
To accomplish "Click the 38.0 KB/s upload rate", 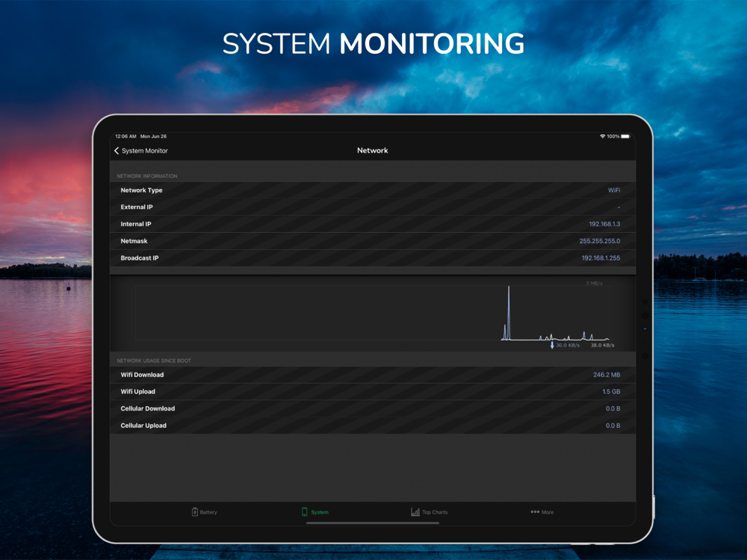I will pos(603,345).
